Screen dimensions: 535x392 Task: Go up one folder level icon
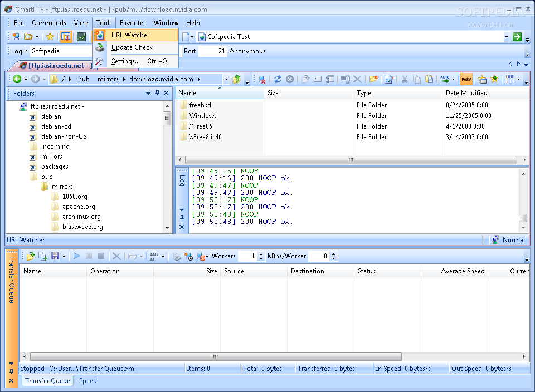[236, 79]
